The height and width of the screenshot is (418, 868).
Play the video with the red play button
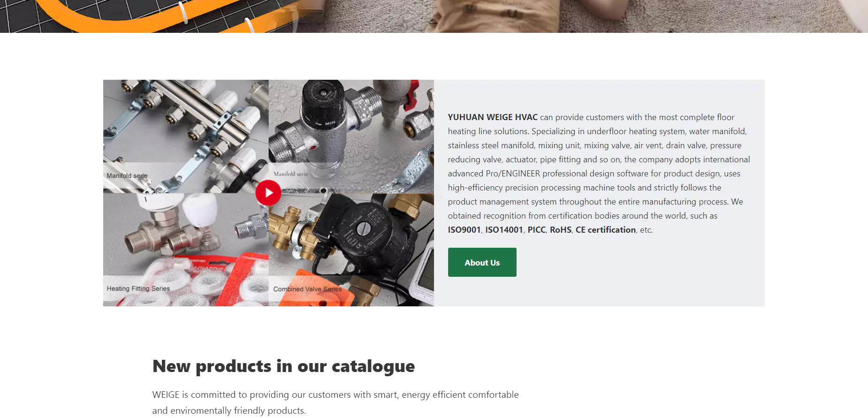point(268,193)
